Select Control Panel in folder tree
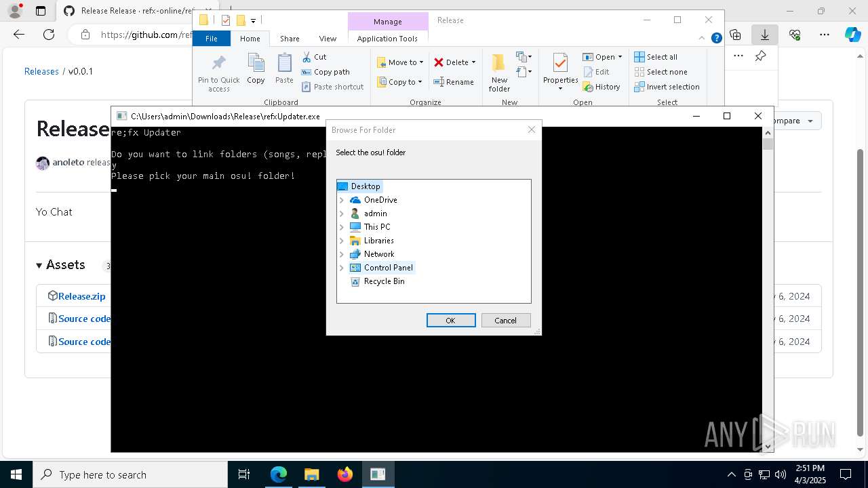Screen dimensions: 868x488 coord(389,268)
